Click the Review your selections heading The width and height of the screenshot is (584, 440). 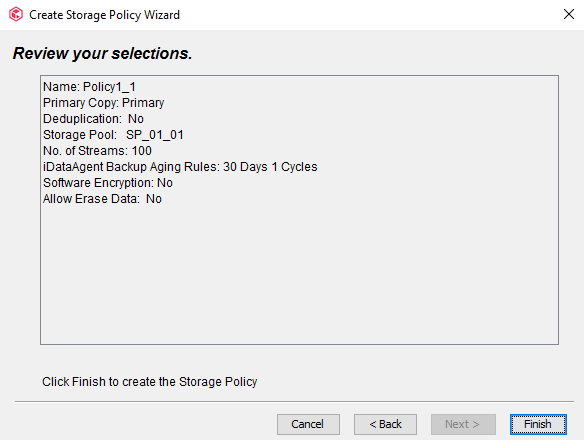(102, 53)
